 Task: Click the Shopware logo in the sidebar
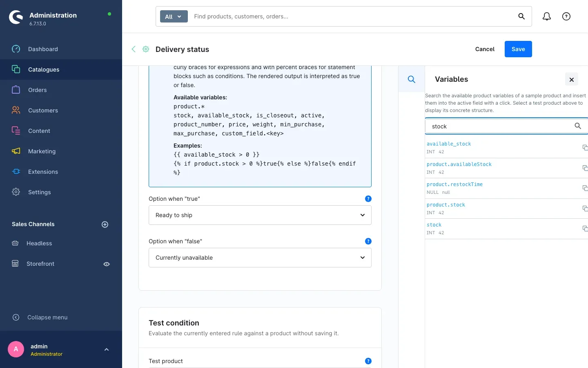[16, 17]
